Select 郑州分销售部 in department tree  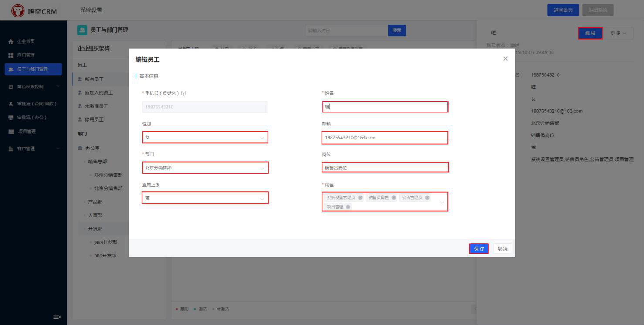click(108, 175)
